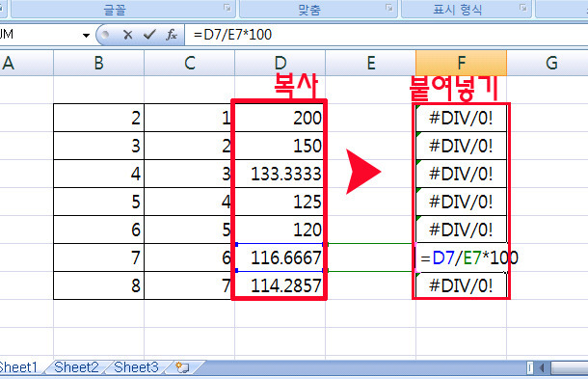
Task: Insert a new worksheet using the tab icon
Action: (182, 367)
